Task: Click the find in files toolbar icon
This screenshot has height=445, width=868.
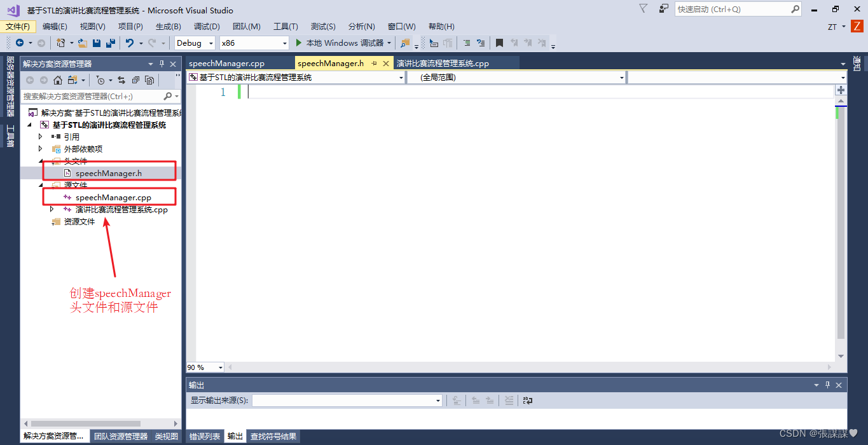Action: pos(405,43)
